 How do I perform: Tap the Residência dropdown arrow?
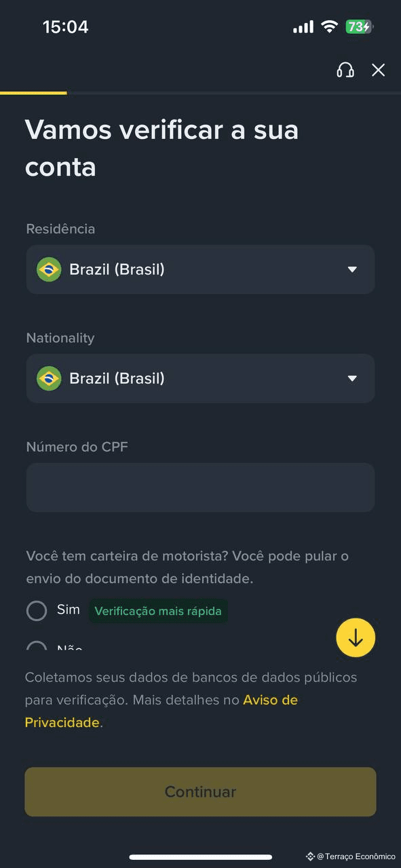[352, 270]
